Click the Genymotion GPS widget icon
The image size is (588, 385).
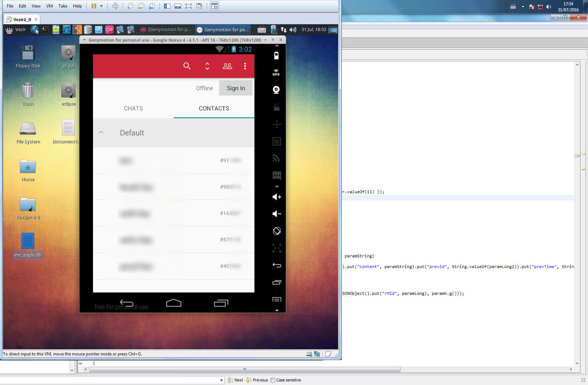pos(276,72)
